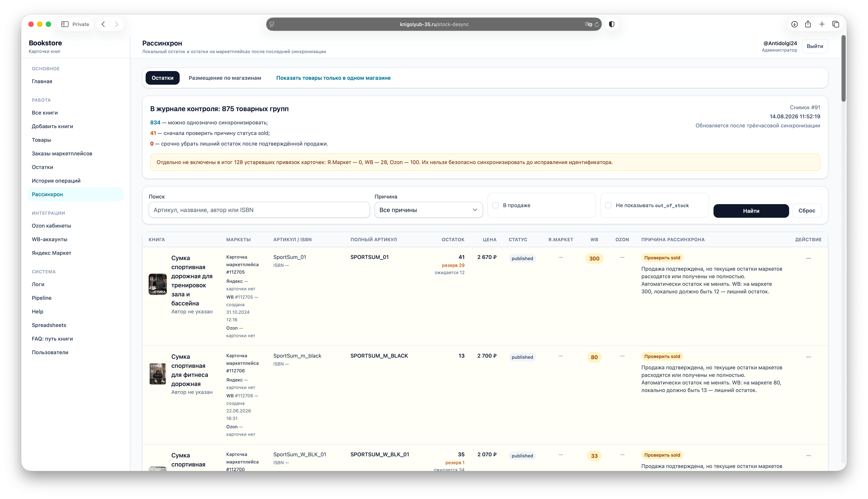Select Рассинхрон in the sidebar

[x=75, y=194]
